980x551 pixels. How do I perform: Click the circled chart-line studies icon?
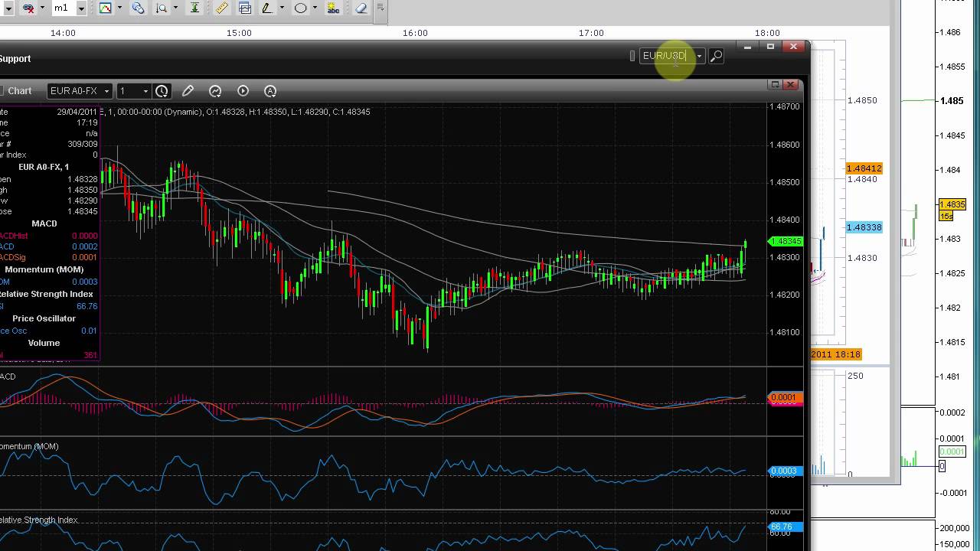click(215, 91)
